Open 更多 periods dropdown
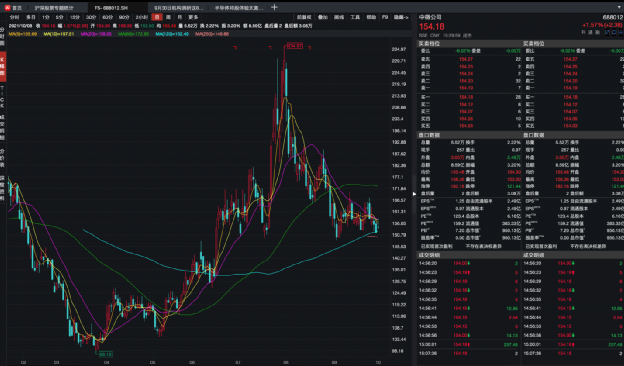The height and width of the screenshot is (366, 624). click(193, 17)
